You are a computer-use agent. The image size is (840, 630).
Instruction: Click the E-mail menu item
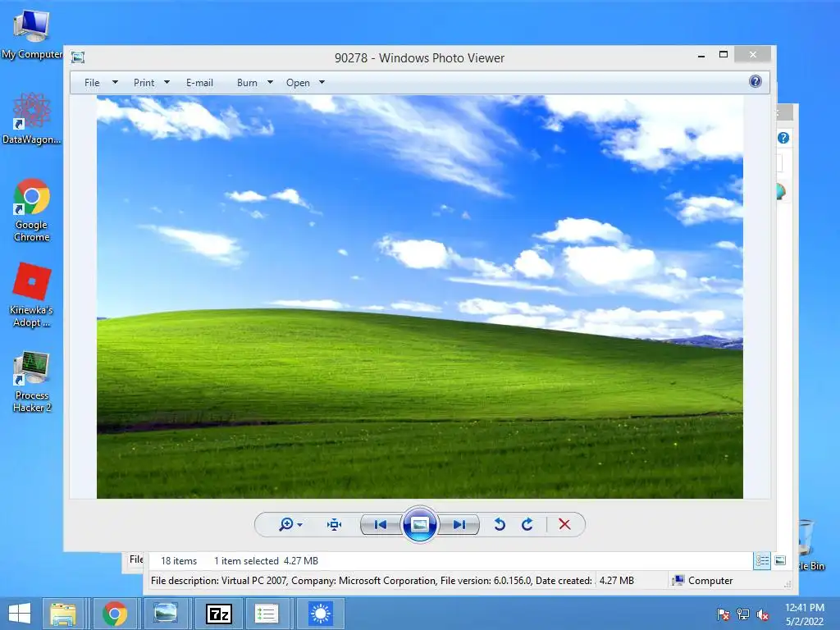200,83
